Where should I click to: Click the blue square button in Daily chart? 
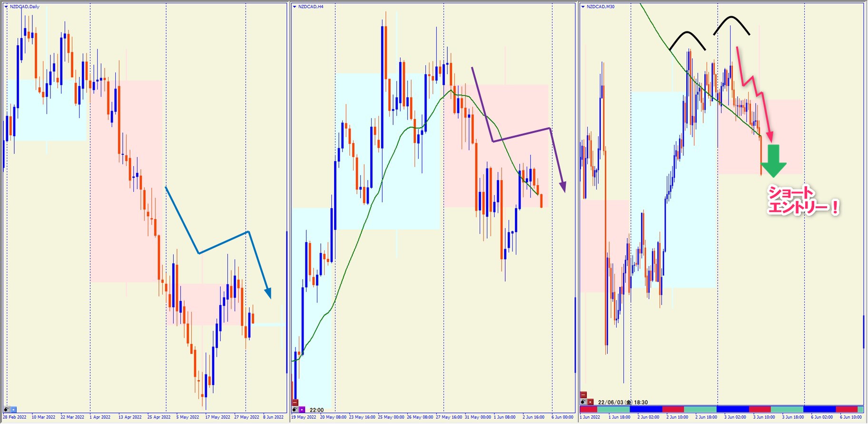pyautogui.click(x=13, y=409)
